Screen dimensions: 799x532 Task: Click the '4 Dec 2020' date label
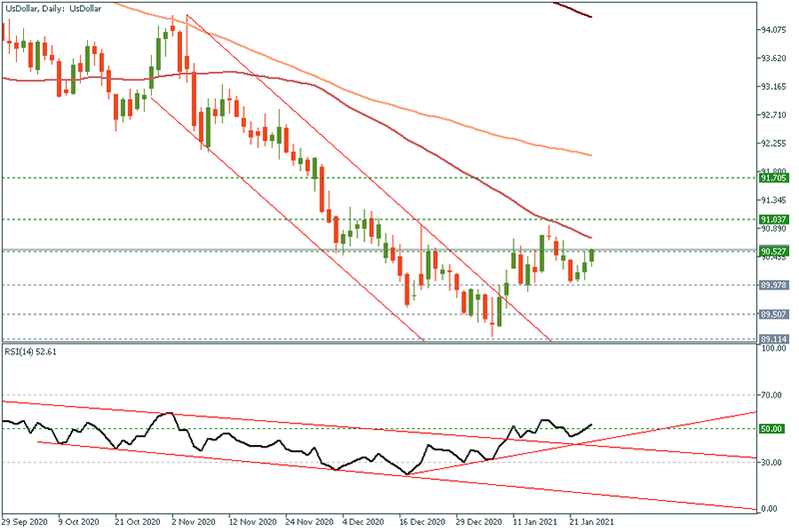click(364, 522)
